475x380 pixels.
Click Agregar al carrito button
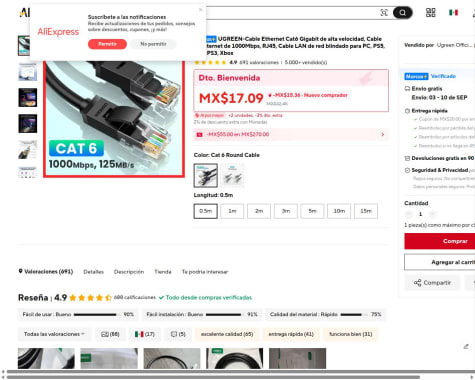pyautogui.click(x=440, y=262)
